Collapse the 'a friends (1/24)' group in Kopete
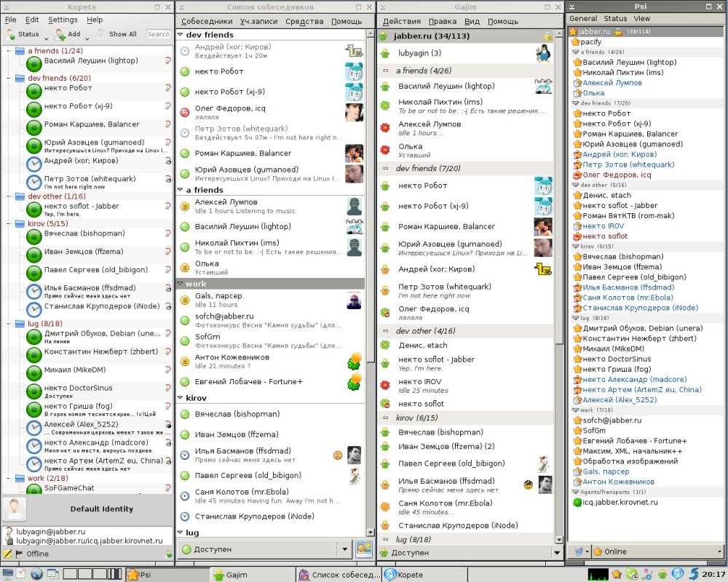The image size is (728, 582). (8, 51)
